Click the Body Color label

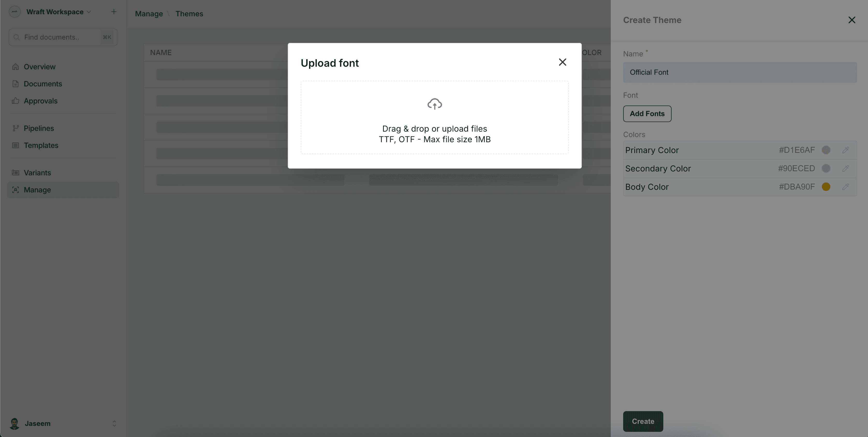(647, 187)
